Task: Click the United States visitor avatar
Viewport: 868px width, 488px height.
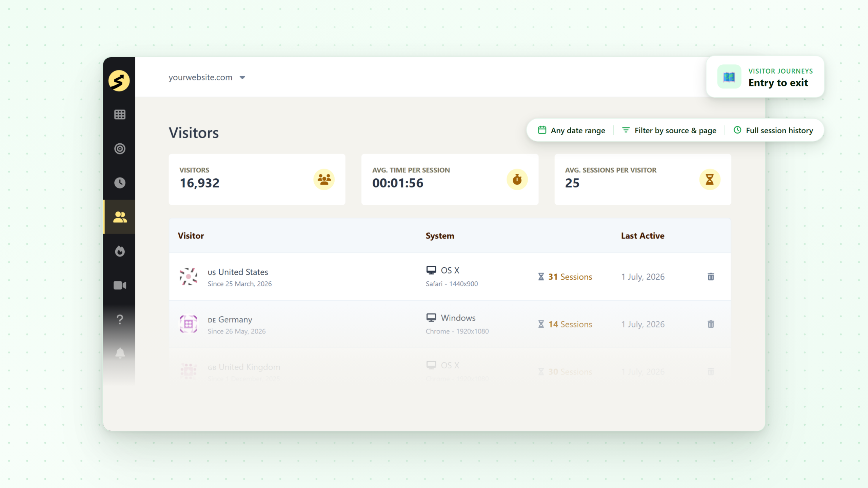Action: coord(189,277)
